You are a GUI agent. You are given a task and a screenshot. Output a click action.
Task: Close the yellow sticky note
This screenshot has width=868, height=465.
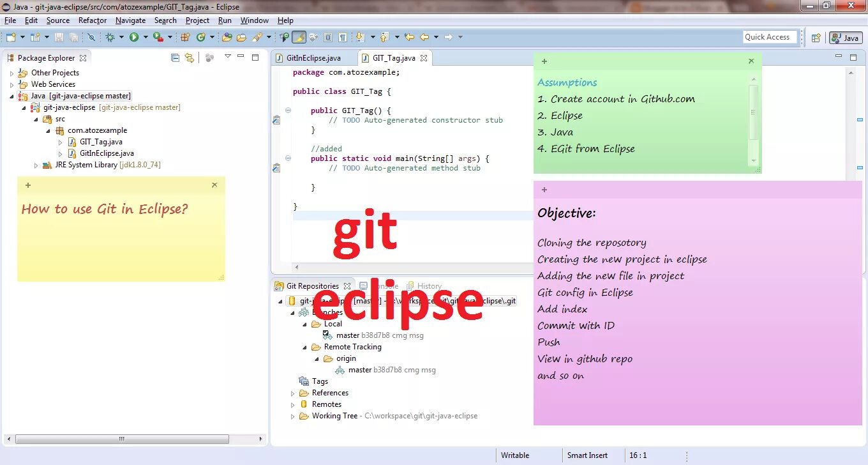[x=214, y=185]
